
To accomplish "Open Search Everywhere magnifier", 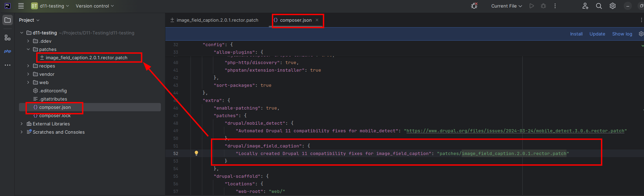I will (x=599, y=6).
